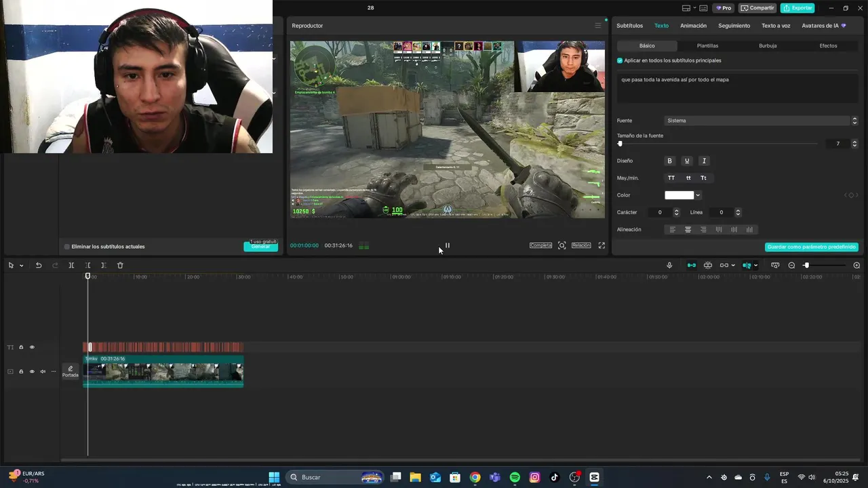
Task: Zoom out the timeline with minus icon
Action: (x=791, y=265)
